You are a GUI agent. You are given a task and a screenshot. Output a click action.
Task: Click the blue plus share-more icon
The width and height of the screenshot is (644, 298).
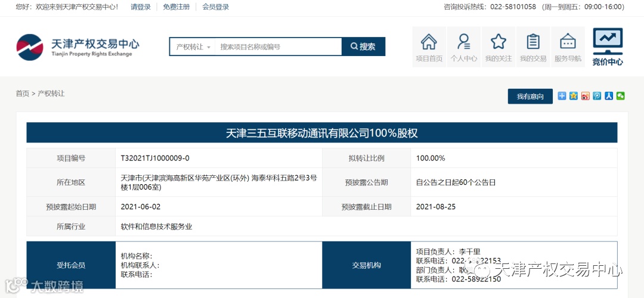click(562, 95)
